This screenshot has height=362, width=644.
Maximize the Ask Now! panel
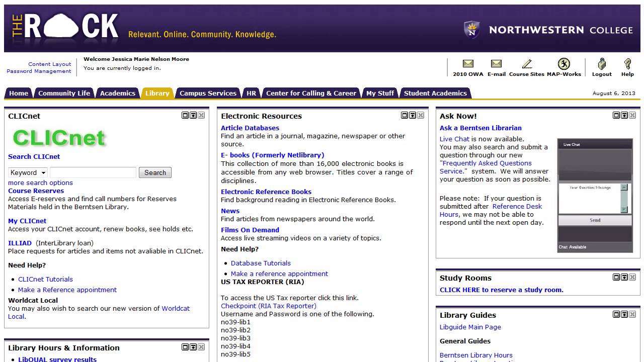(616, 115)
